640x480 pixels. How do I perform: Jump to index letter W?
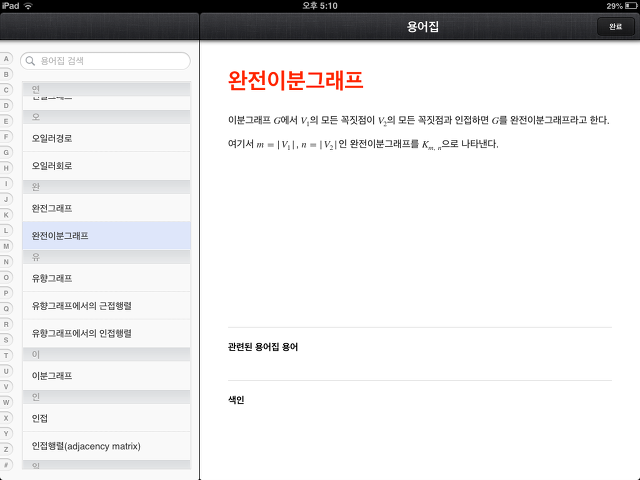(6, 402)
